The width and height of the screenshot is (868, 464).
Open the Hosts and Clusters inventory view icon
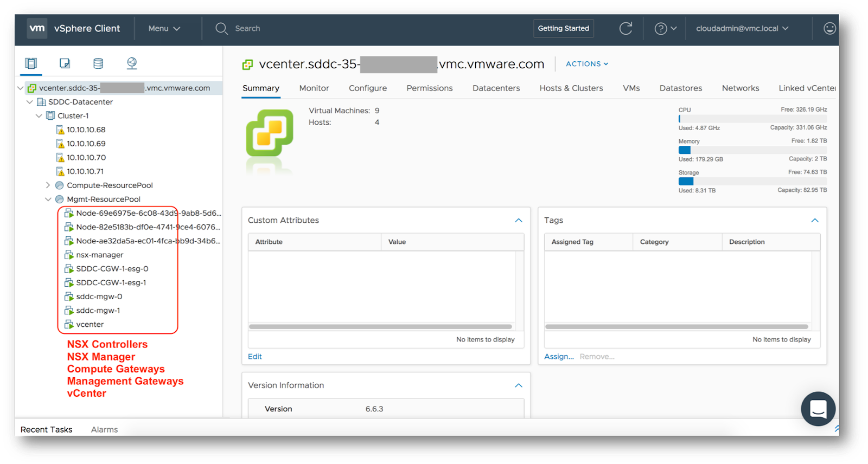pos(31,63)
